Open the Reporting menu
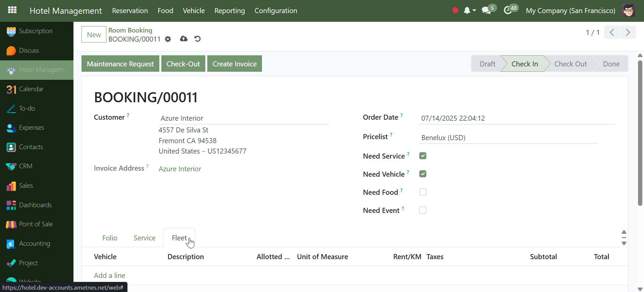Screen dimensions: 644x292 click(x=229, y=11)
